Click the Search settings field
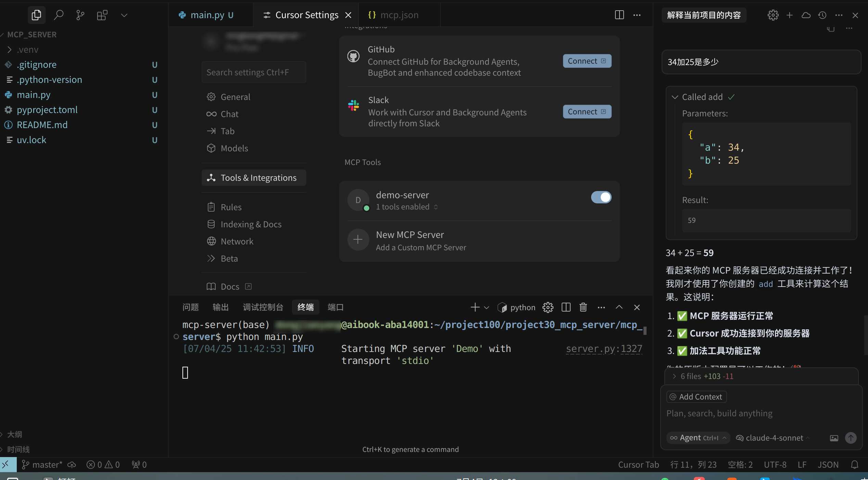This screenshot has width=868, height=480. (254, 72)
